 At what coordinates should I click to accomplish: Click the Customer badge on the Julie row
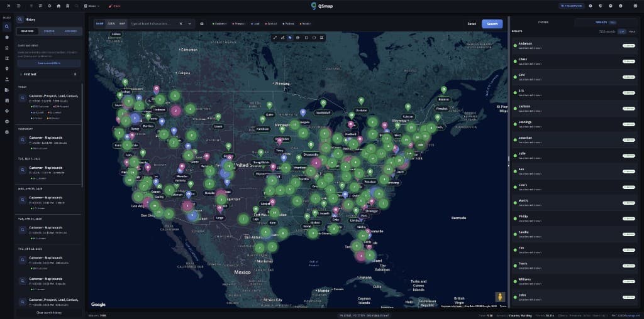[x=628, y=155]
